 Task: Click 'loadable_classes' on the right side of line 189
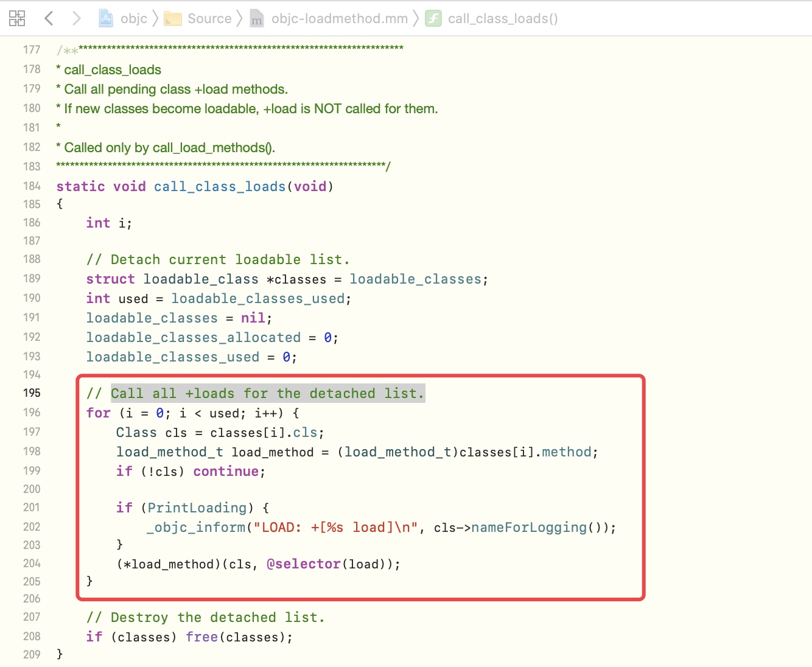click(x=415, y=279)
